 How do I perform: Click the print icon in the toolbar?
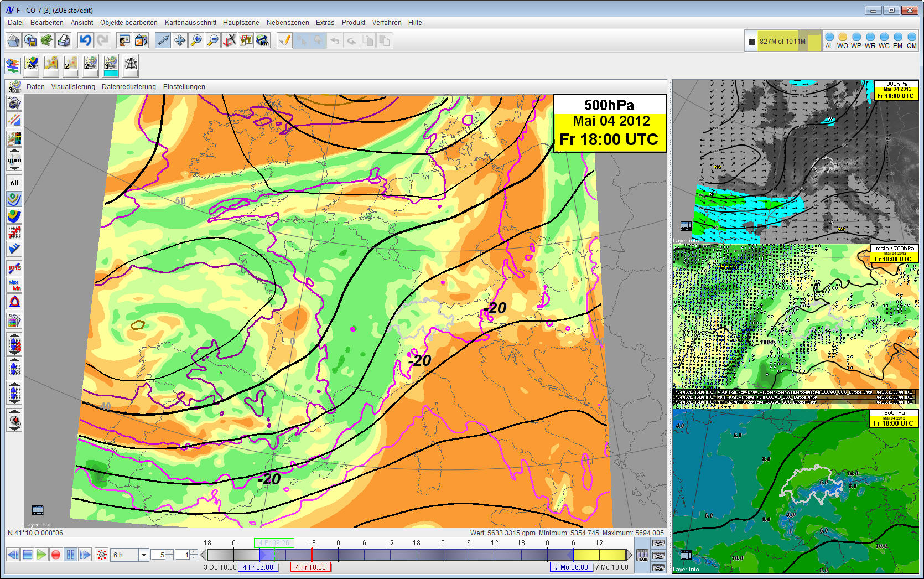click(x=64, y=40)
